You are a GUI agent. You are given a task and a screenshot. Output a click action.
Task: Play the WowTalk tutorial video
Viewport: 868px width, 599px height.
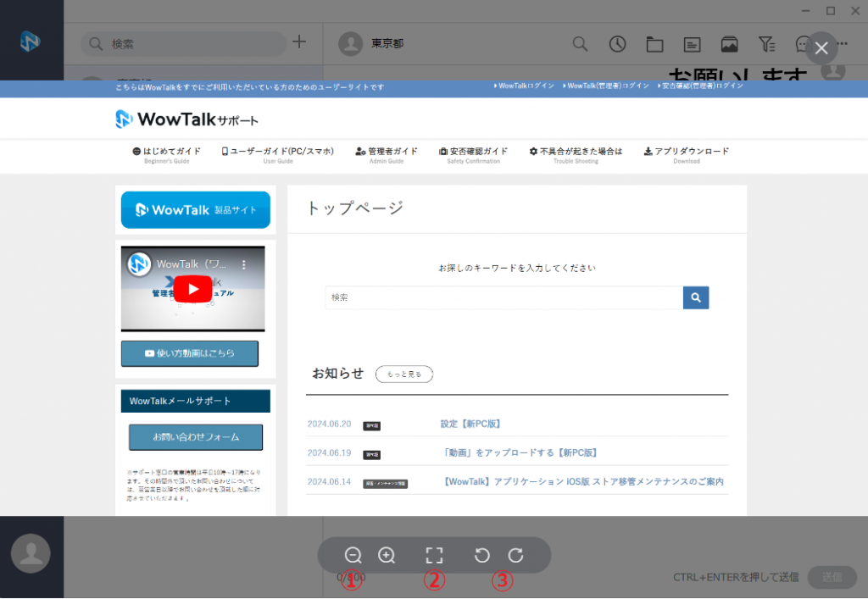coord(192,289)
